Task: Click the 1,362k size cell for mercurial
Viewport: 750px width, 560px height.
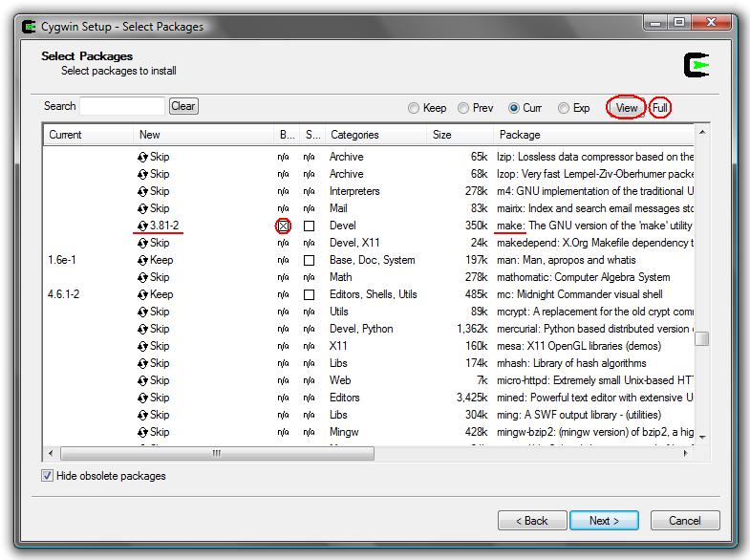Action: [x=472, y=329]
